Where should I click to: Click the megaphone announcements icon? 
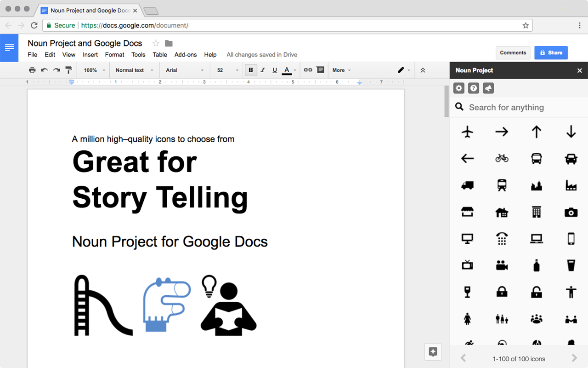pos(488,88)
